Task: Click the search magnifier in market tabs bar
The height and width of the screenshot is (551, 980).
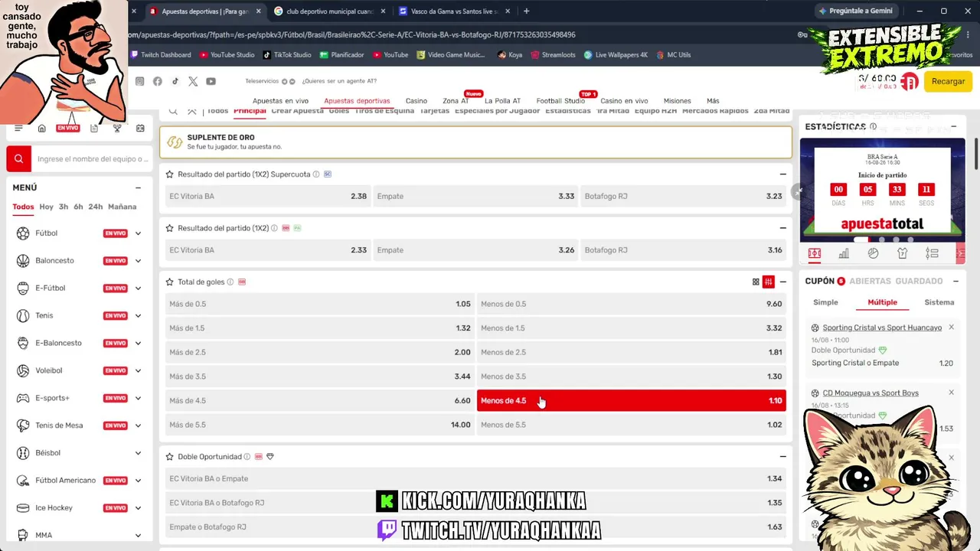Action: click(x=174, y=112)
